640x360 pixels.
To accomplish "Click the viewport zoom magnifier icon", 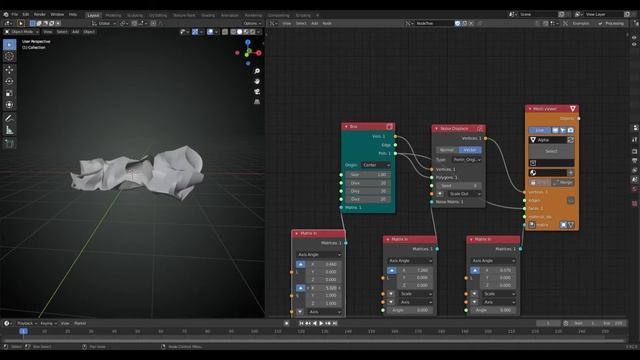I will (x=257, y=71).
